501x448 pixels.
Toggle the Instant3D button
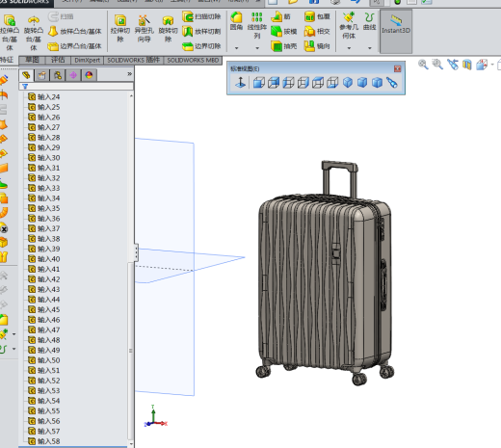pyautogui.click(x=396, y=31)
